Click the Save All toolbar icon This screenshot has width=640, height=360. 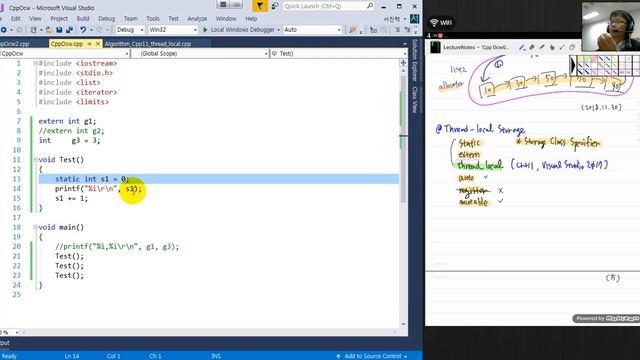click(69, 30)
